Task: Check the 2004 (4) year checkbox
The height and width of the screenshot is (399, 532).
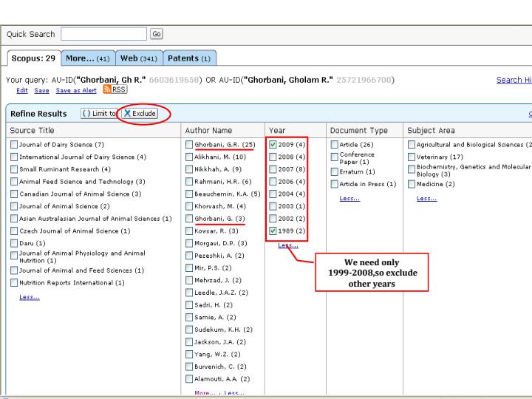Action: pos(273,194)
